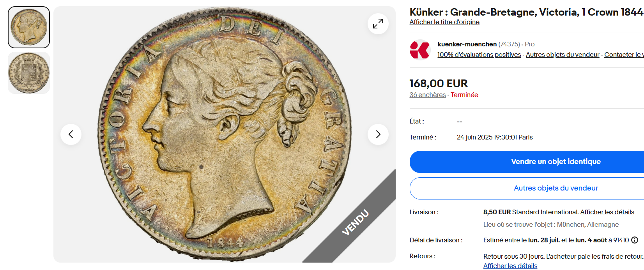Image resolution: width=644 pixels, height=270 pixels.
Task: View the 36 enchères bid history
Action: click(x=428, y=95)
